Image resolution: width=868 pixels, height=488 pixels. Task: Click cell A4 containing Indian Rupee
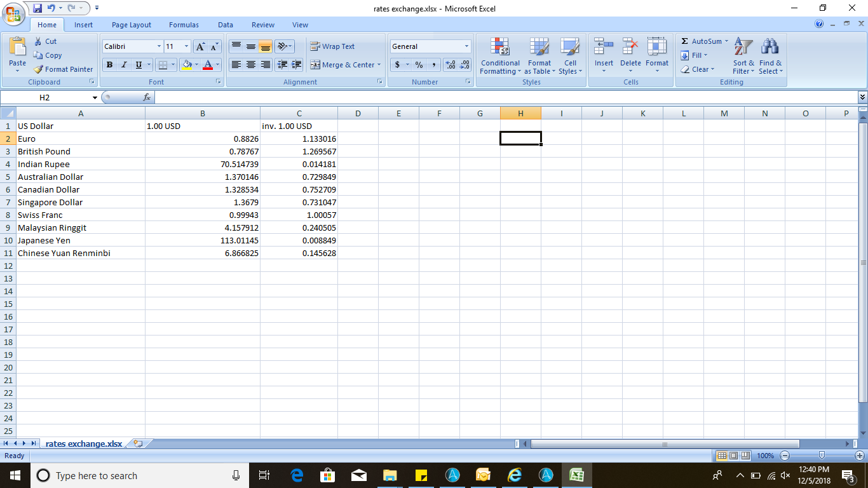tap(81, 164)
